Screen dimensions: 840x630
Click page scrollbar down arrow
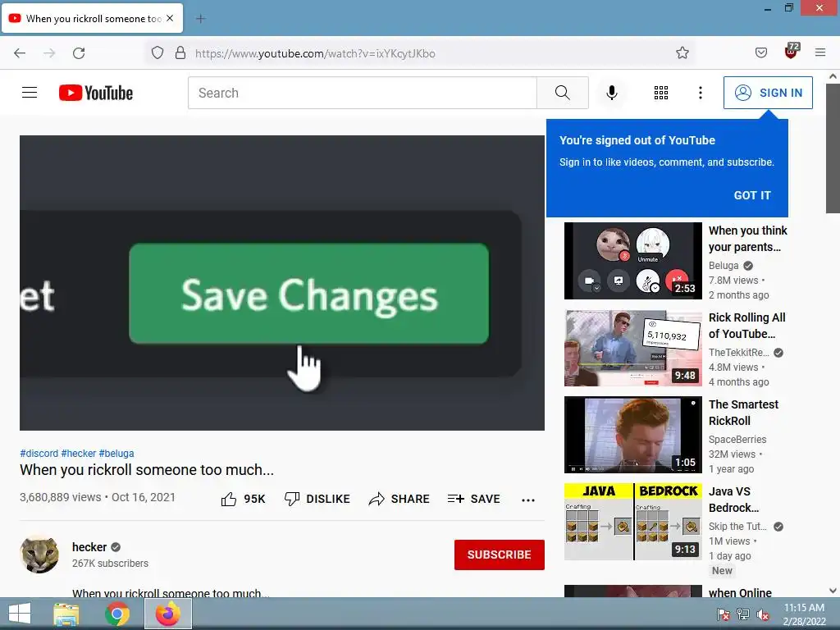pyautogui.click(x=833, y=591)
